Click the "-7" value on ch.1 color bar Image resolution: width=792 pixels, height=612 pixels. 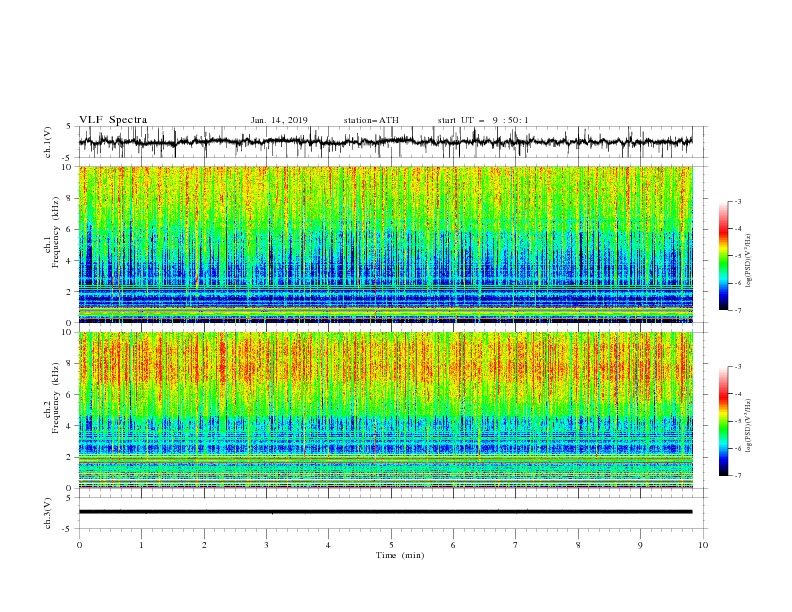tap(738, 310)
